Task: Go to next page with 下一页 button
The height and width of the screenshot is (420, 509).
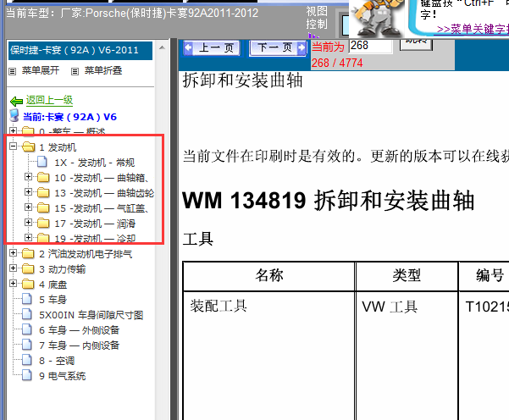Action: point(278,48)
